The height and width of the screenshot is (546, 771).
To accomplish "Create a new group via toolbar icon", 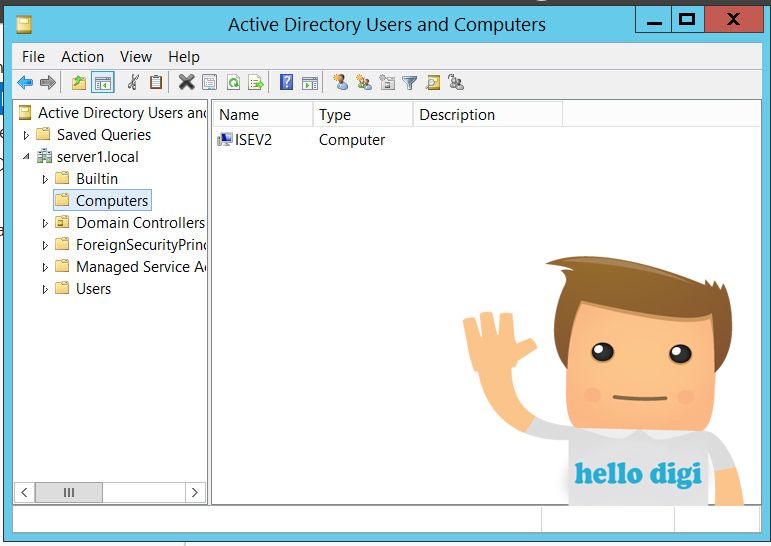I will 364,82.
